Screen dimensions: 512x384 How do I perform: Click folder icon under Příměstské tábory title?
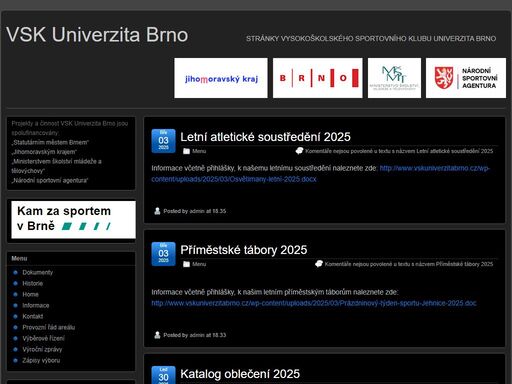pos(186,264)
